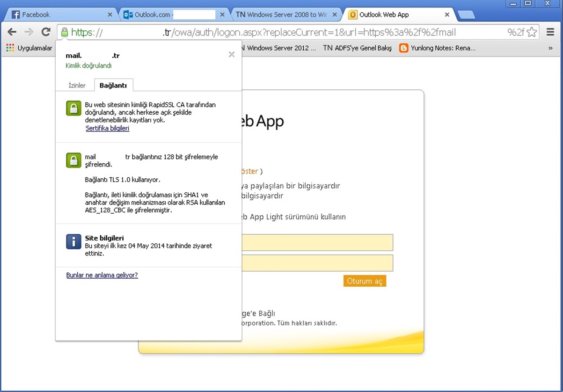563x392 pixels.
Task: Click the padlock next to 128 bit encryption text
Action: click(73, 160)
